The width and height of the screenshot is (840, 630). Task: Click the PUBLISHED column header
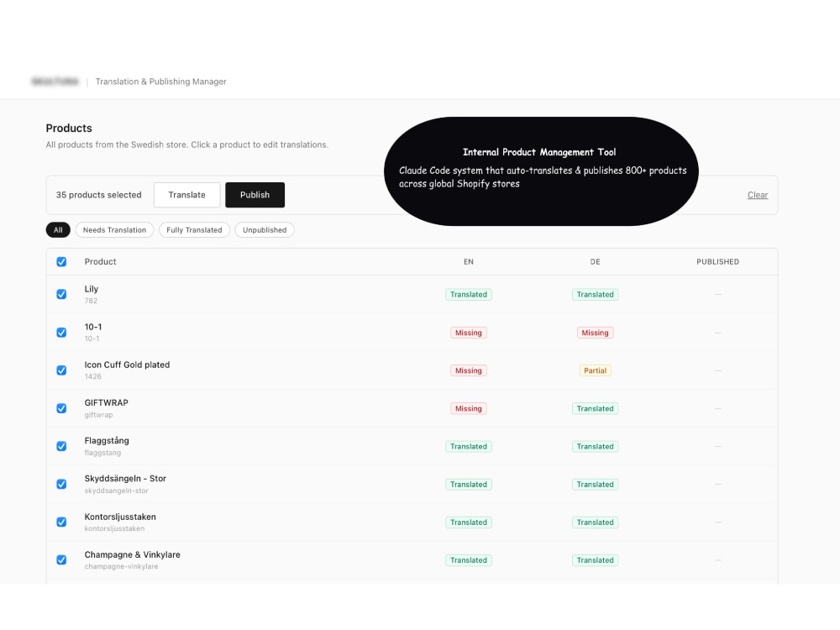click(718, 261)
